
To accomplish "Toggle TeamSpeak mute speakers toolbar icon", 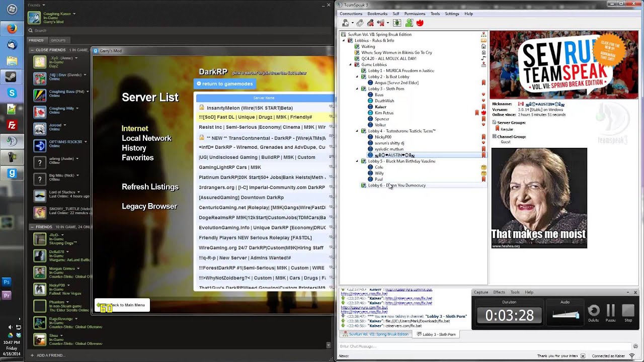I will click(x=381, y=23).
